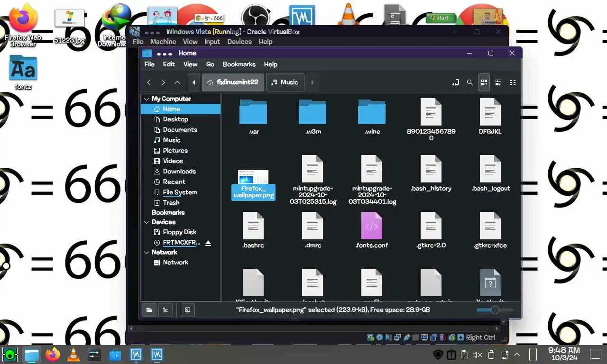Click the Music path bar button
Screen dimensions: 607x364
point(285,82)
